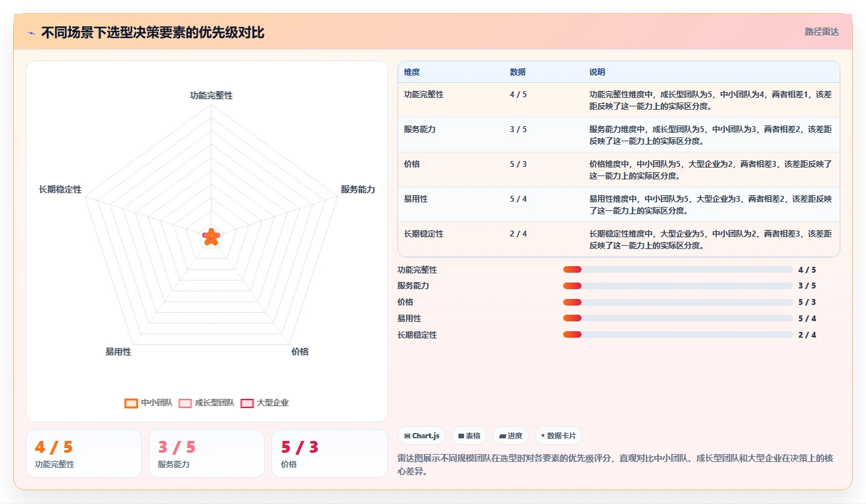Click the 2 / 4 value in the table

click(518, 234)
